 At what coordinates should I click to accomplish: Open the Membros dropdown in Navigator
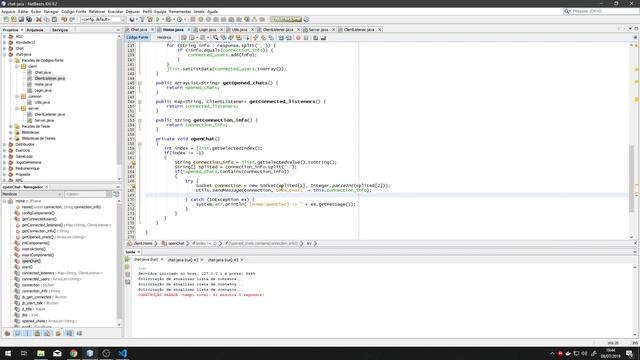pyautogui.click(x=31, y=194)
